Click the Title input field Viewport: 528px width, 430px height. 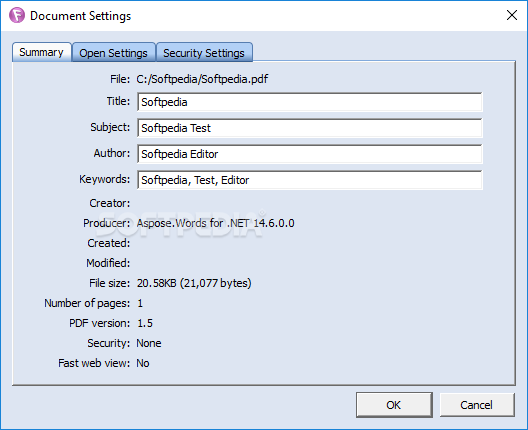click(310, 102)
